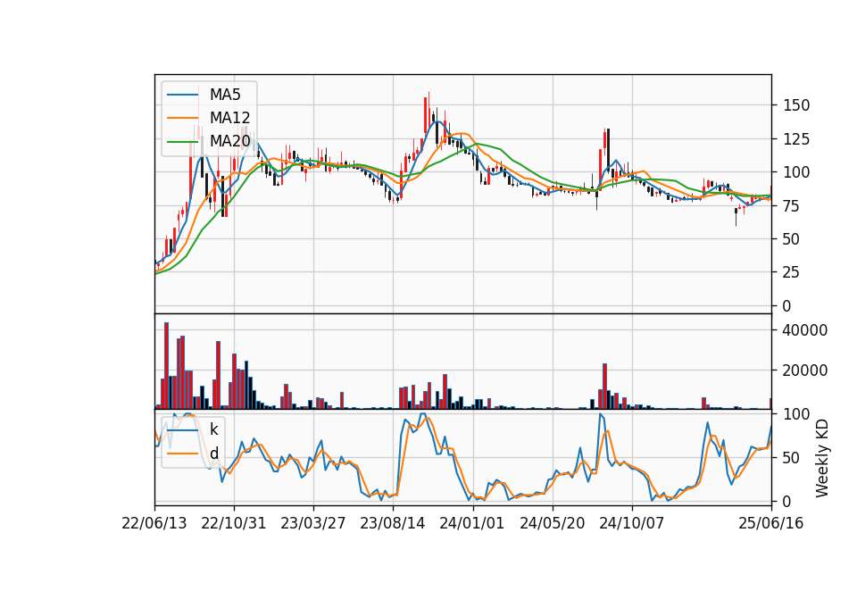Select the 23/03/27 date tick label

click(313, 523)
